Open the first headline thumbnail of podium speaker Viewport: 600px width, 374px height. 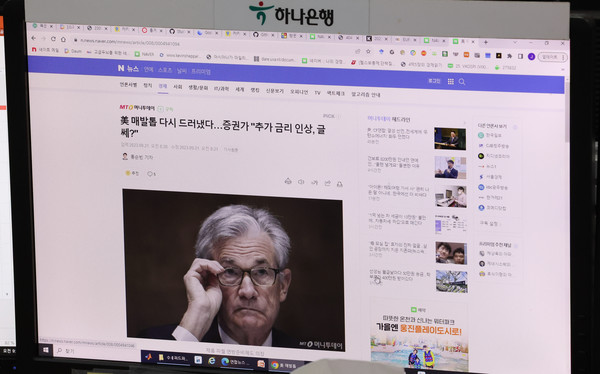[450, 139]
